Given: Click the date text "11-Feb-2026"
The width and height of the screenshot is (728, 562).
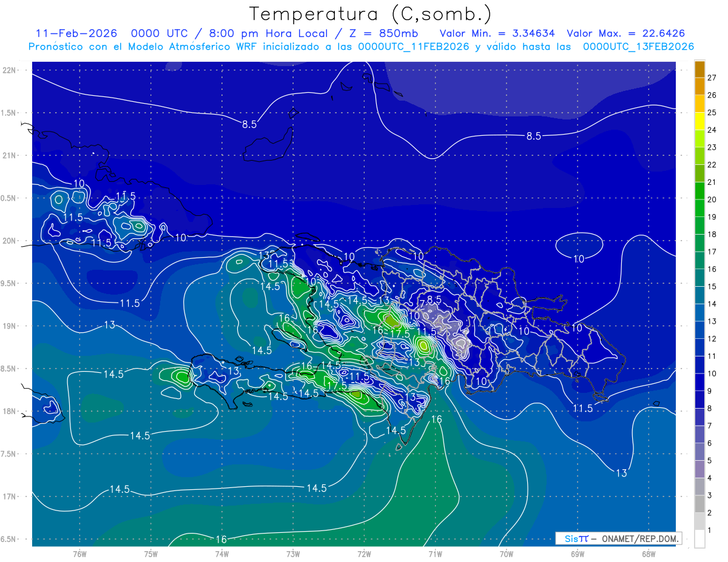Looking at the screenshot, I should coord(76,33).
